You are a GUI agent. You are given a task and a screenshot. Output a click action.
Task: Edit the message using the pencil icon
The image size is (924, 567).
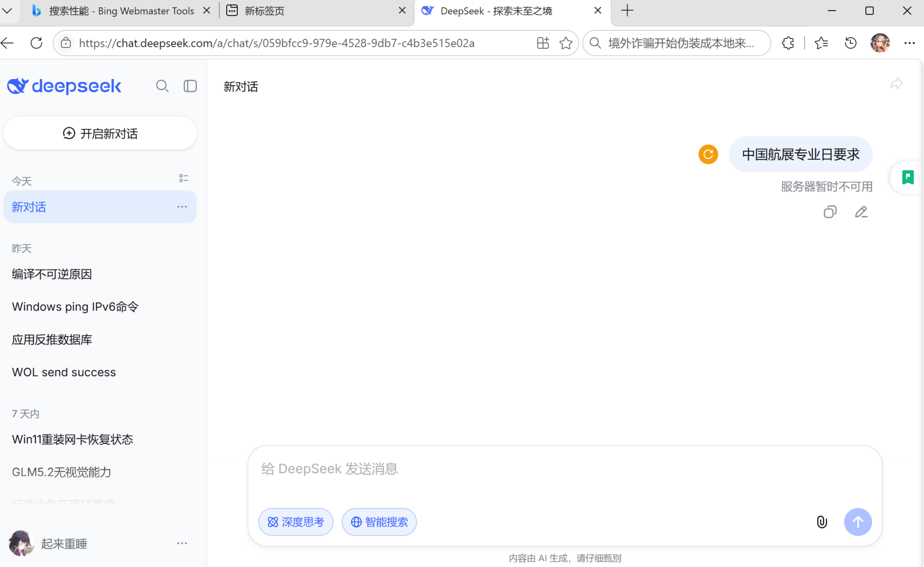click(x=861, y=212)
